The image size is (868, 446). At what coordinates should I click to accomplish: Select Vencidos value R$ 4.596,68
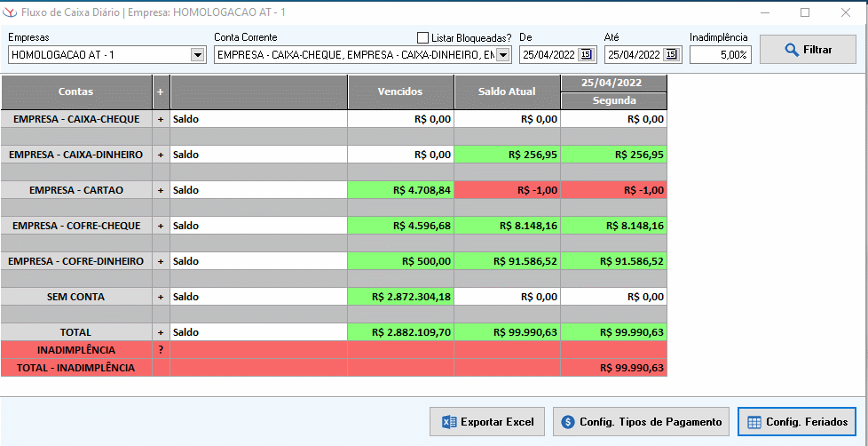click(401, 226)
